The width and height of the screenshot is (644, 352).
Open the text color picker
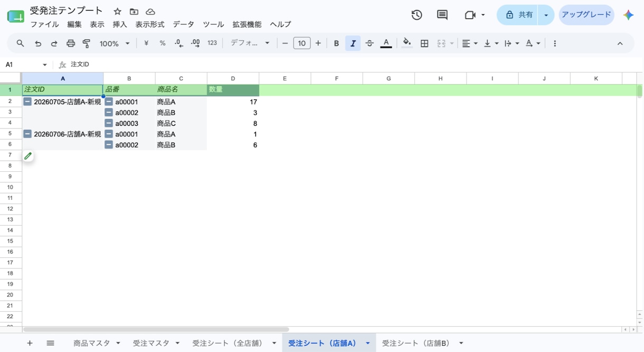386,43
